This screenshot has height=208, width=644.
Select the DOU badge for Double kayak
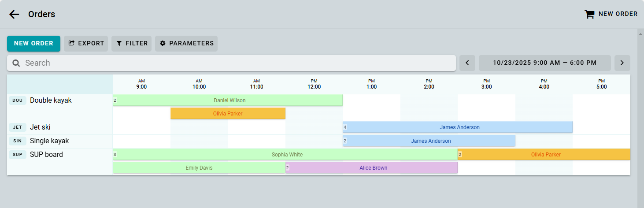[x=18, y=100]
